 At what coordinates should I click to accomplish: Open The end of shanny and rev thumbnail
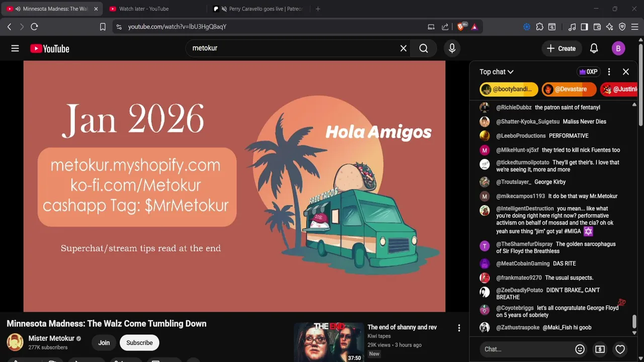pyautogui.click(x=329, y=342)
